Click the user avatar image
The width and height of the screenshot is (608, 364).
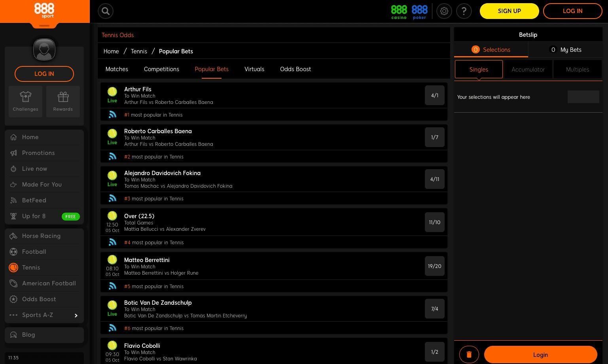click(x=44, y=49)
